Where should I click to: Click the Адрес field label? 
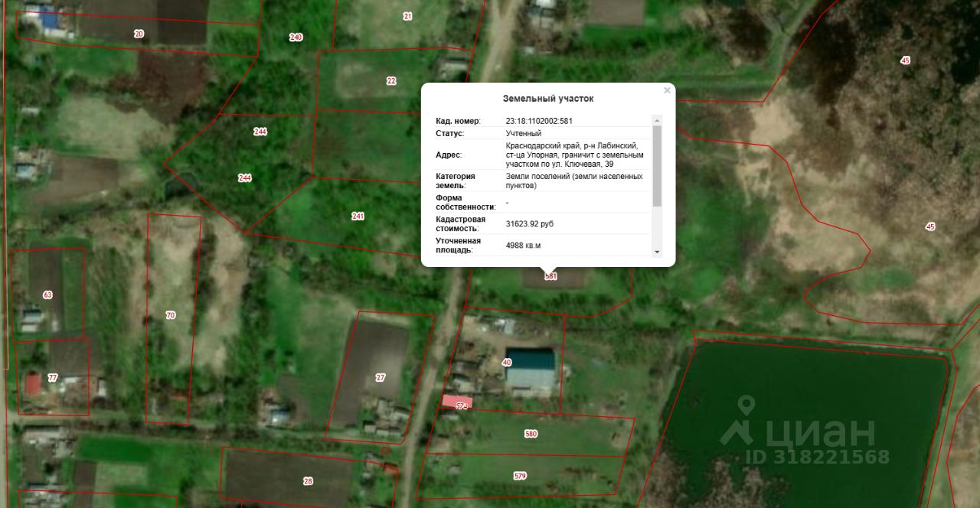449,155
